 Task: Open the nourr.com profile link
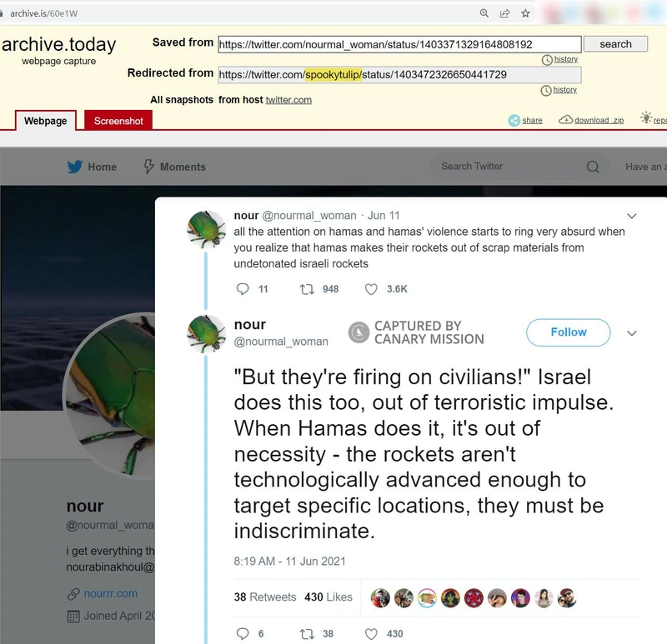pyautogui.click(x=111, y=593)
